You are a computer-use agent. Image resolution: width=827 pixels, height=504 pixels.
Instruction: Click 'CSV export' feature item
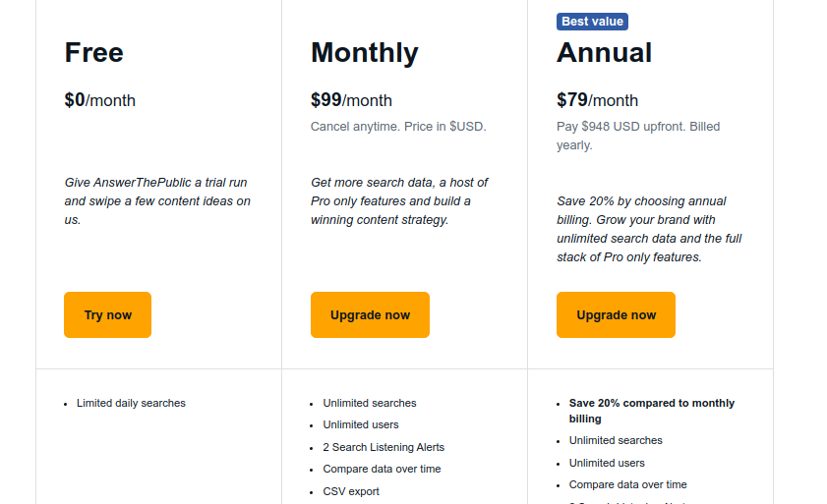tap(351, 492)
